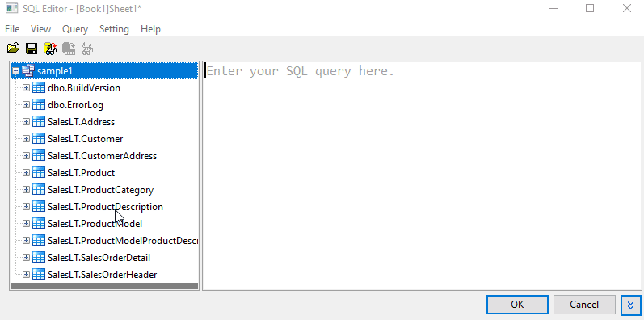Click the SalesLT.ProductCategory table icon
Image resolution: width=644 pixels, height=320 pixels.
(x=39, y=190)
